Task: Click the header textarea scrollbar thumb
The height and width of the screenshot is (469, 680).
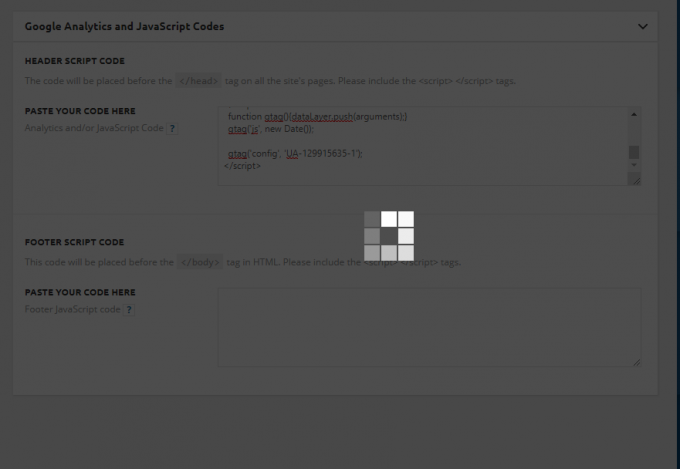Action: click(634, 152)
